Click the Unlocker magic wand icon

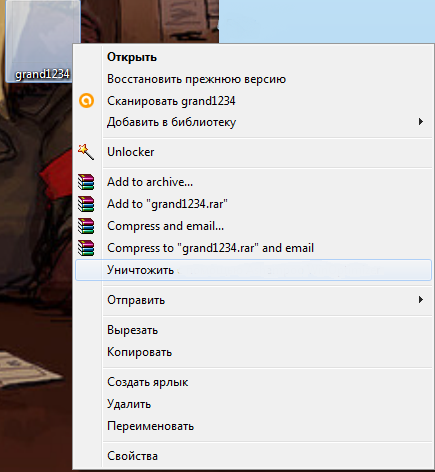coord(86,152)
